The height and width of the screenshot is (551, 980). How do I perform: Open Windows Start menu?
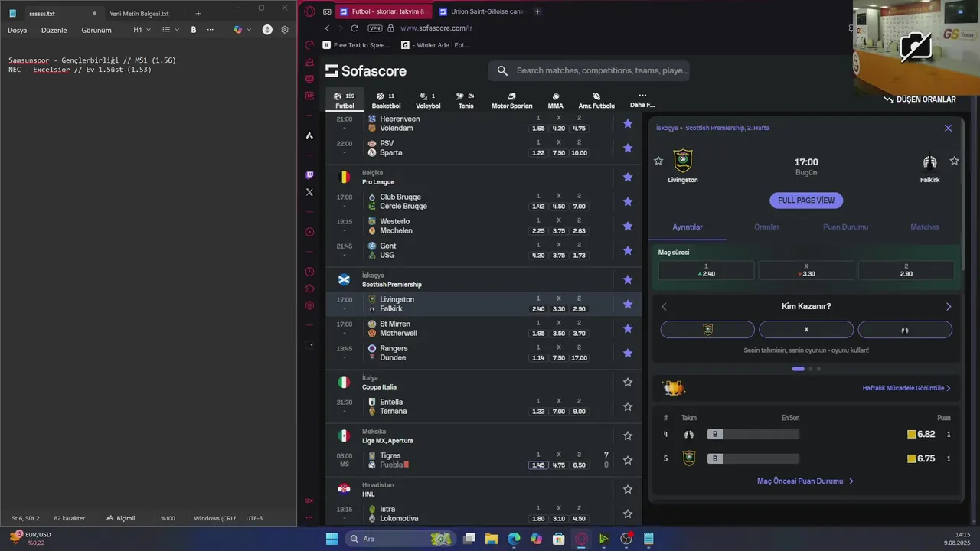pos(332,539)
